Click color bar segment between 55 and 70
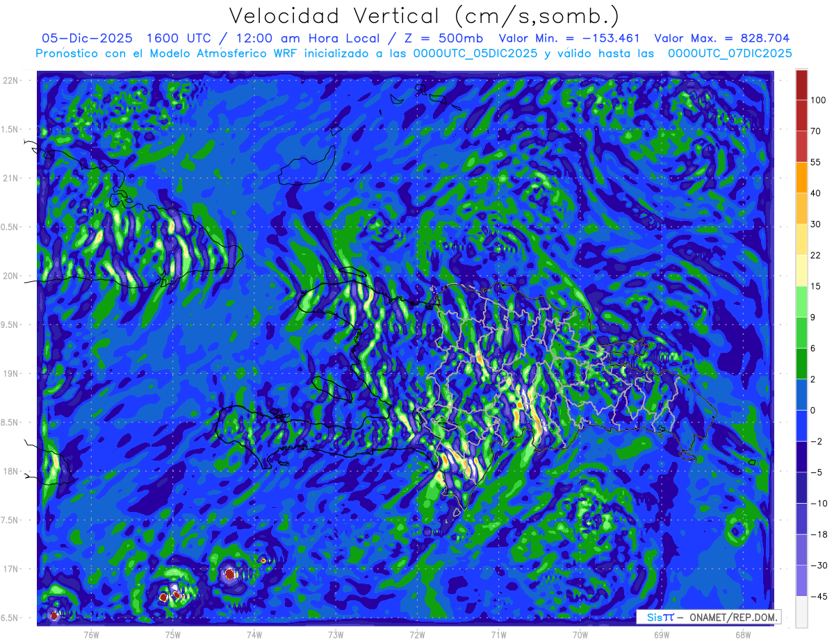The image size is (834, 644). 801,147
